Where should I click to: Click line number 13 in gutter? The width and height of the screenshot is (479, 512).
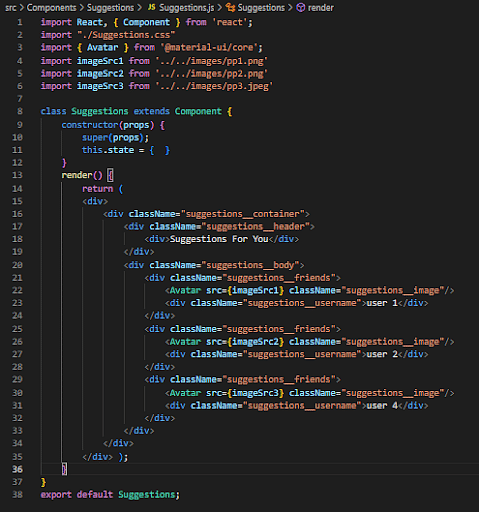(x=17, y=175)
